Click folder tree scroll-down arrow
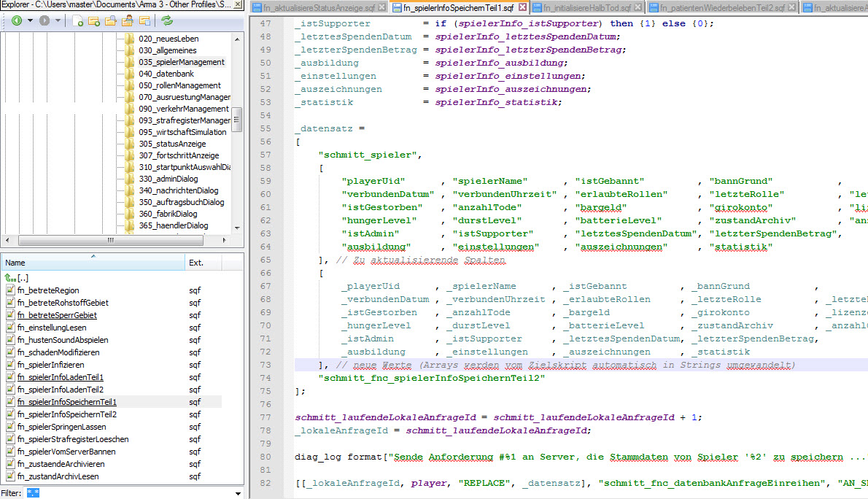 (x=238, y=228)
